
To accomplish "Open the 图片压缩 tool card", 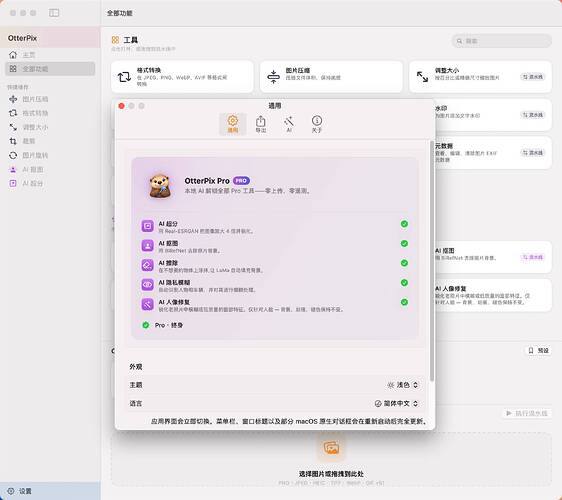I will click(x=331, y=77).
